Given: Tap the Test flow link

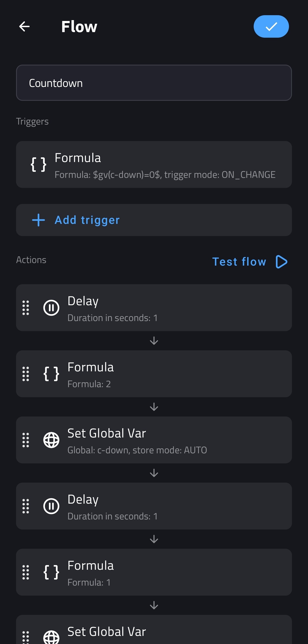Looking at the screenshot, I should click(x=239, y=262).
